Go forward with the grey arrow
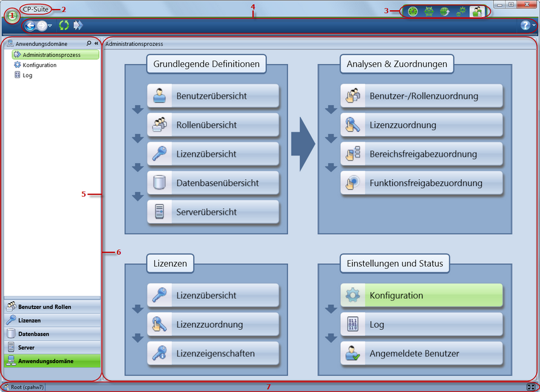 (42, 25)
